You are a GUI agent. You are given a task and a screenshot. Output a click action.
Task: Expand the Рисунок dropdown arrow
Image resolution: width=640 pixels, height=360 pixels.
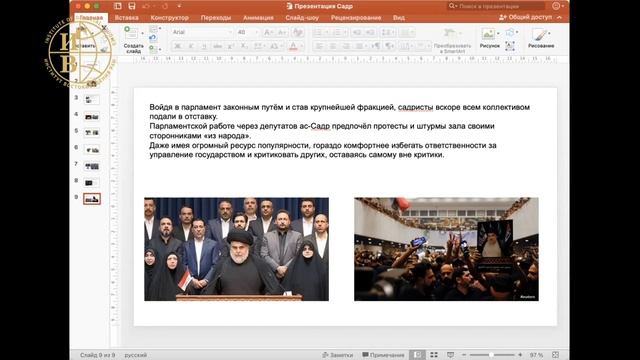[498, 33]
